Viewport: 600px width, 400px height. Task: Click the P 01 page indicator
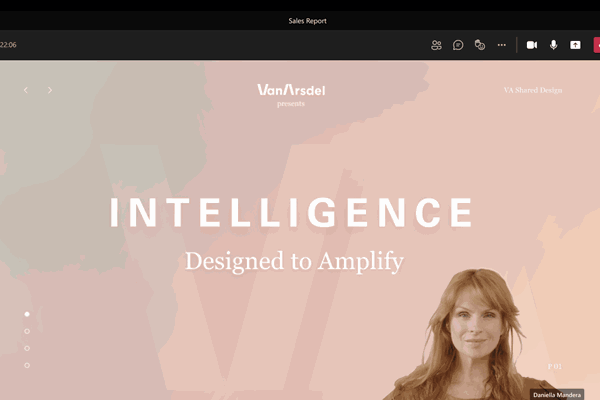click(554, 367)
